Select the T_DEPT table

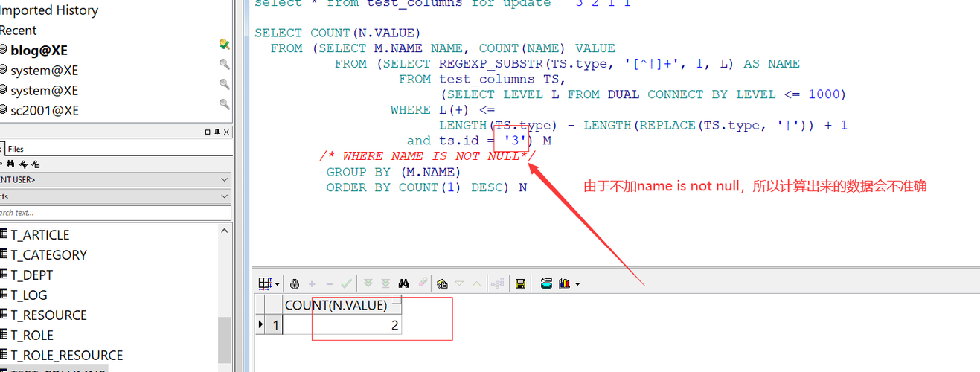[32, 275]
